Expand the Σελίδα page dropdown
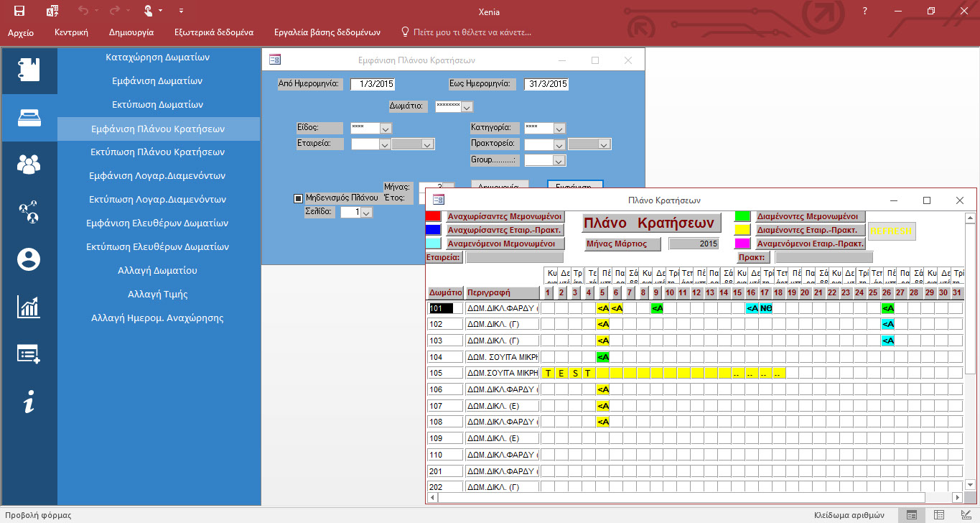Screen dimensions: 980x523 [x=366, y=213]
